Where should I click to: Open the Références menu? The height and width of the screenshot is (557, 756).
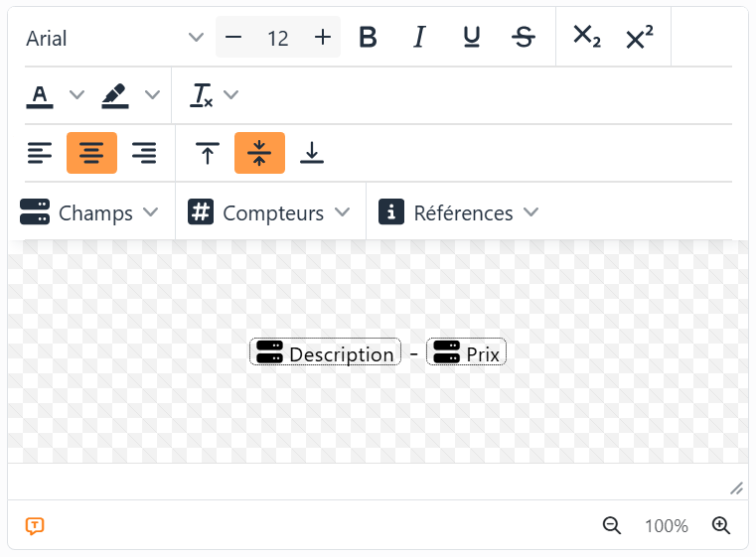tap(459, 212)
